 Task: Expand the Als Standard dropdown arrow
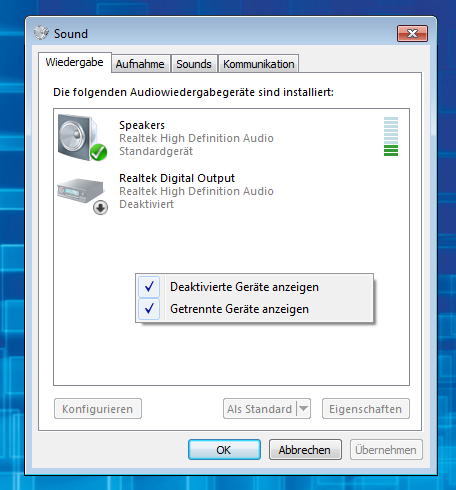(303, 408)
